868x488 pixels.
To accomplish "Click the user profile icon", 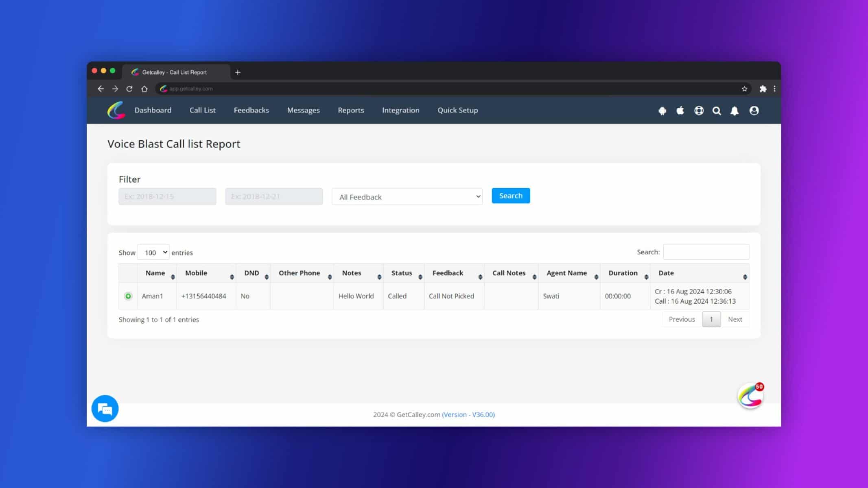I will [754, 110].
